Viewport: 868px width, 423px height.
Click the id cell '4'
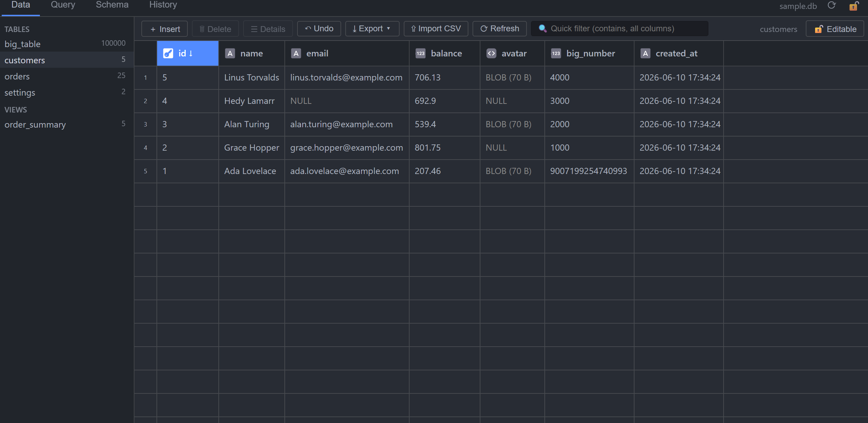click(188, 101)
